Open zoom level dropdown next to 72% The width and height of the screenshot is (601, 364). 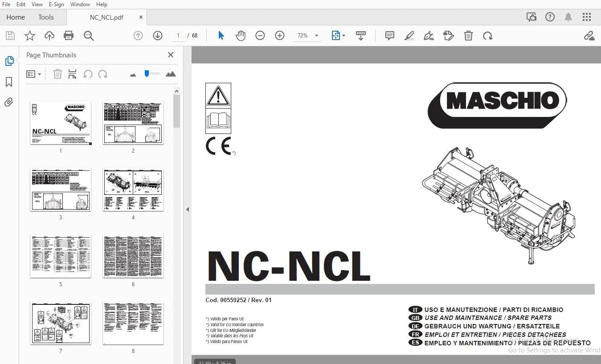pos(317,36)
